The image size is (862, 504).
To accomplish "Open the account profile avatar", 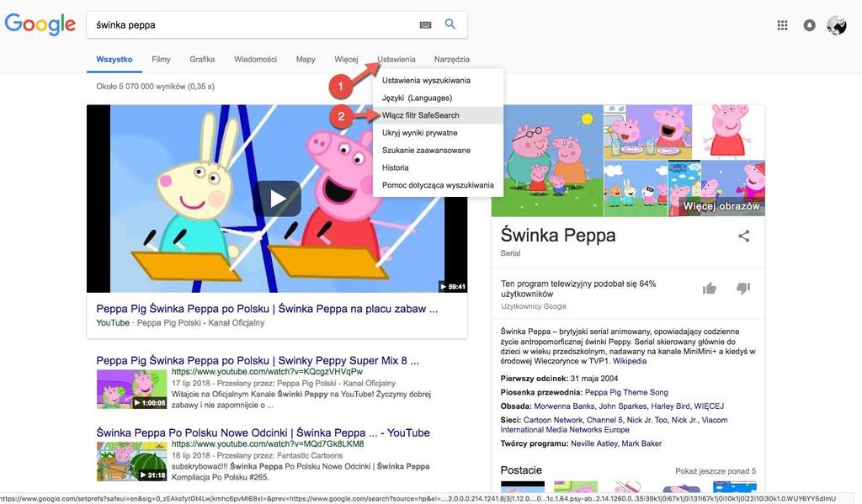I will coord(837,24).
